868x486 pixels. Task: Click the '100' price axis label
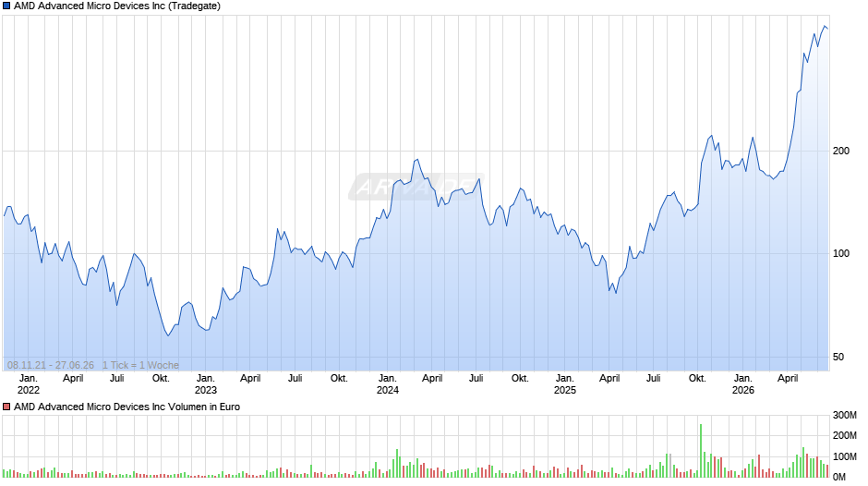[x=841, y=253]
